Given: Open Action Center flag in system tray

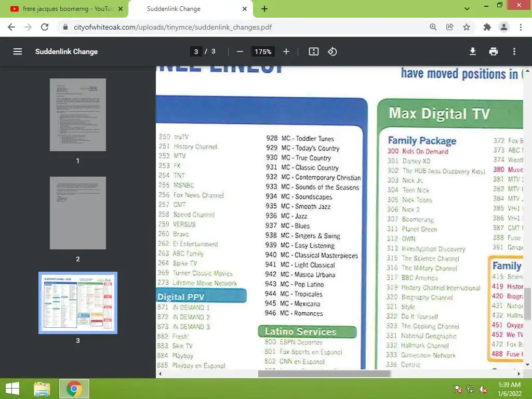Looking at the screenshot, I should point(458,389).
